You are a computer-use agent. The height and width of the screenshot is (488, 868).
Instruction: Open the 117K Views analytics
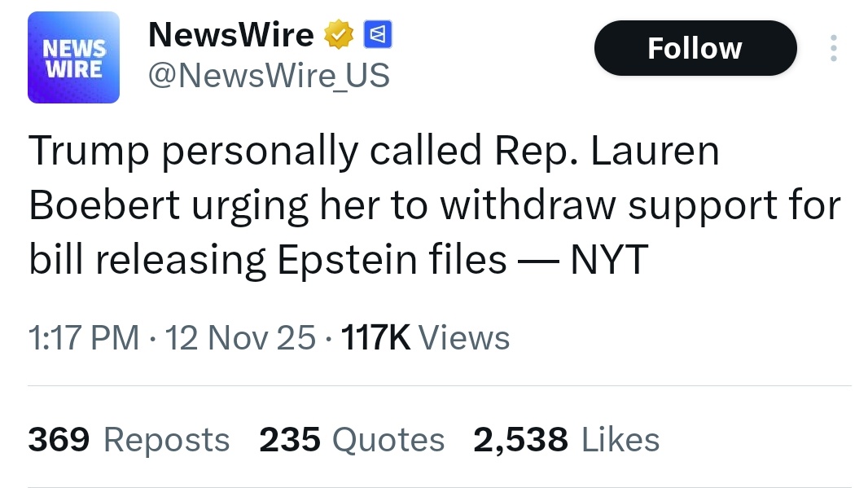[425, 337]
